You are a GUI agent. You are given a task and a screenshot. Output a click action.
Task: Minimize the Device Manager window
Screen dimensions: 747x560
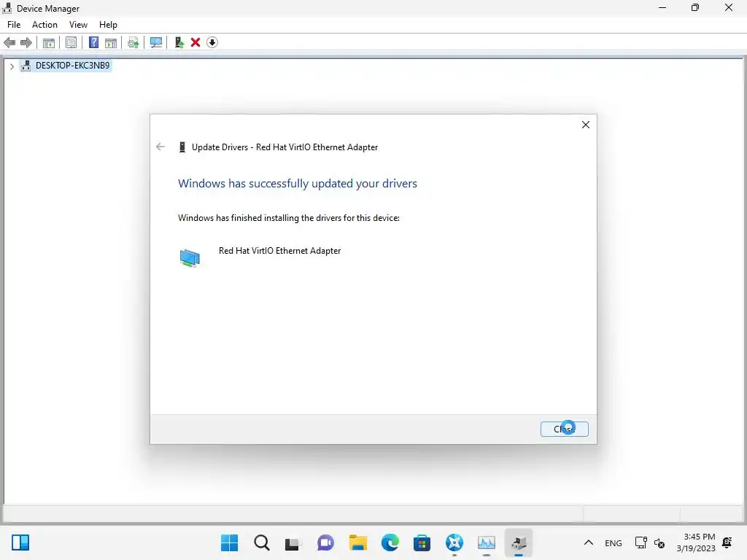662,7
